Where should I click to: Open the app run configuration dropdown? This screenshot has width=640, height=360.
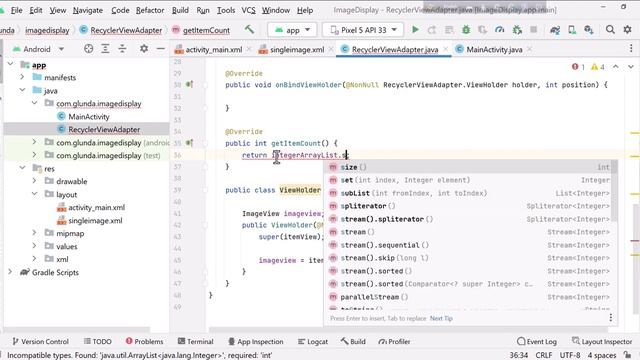pos(292,30)
